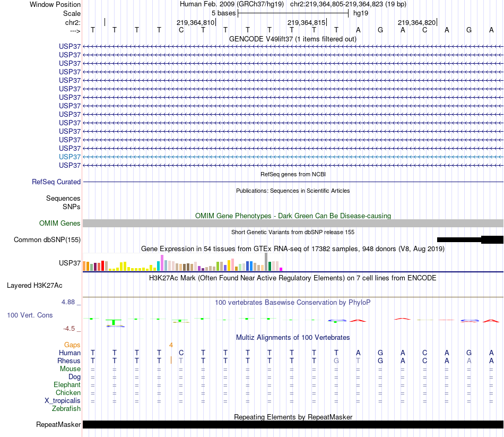Click the Sequences SNPs track label

coord(63,202)
